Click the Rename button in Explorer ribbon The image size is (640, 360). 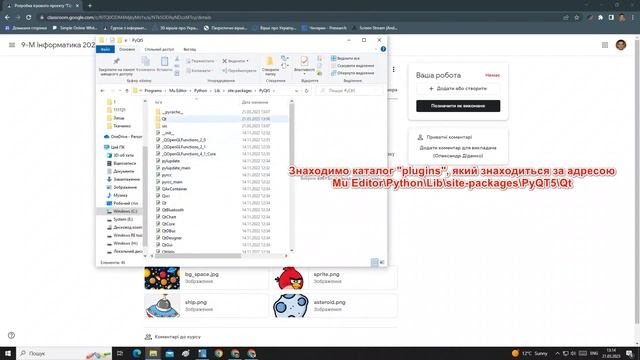[239, 71]
